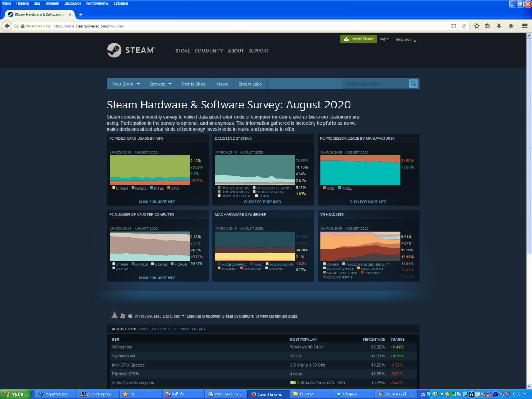The image size is (532, 399).
Task: Open the language dropdown
Action: (x=406, y=39)
